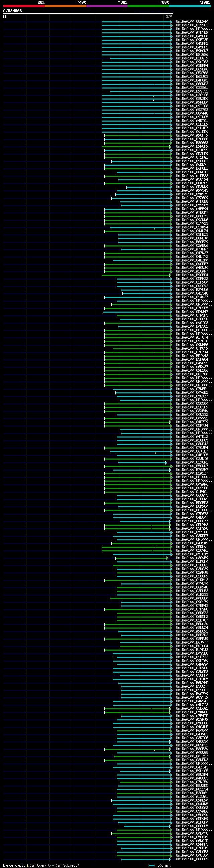Select the UniRef100_A5M890 label

[192, 816]
